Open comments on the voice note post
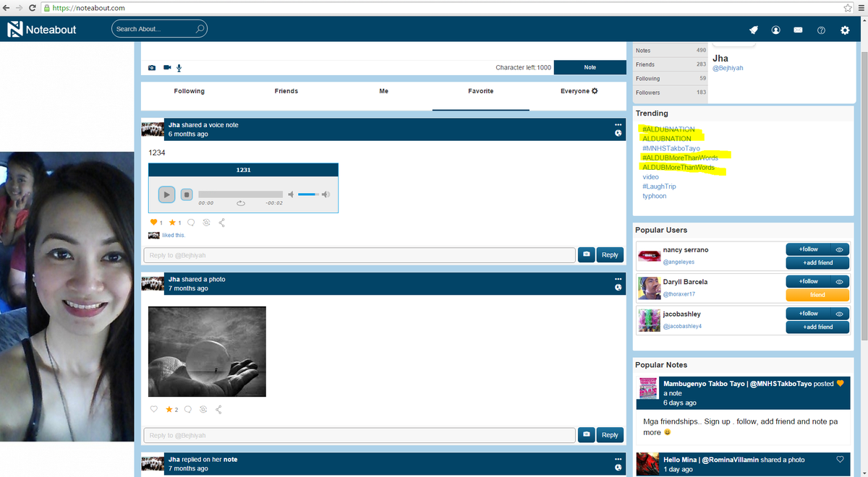The height and width of the screenshot is (477, 868). click(191, 223)
